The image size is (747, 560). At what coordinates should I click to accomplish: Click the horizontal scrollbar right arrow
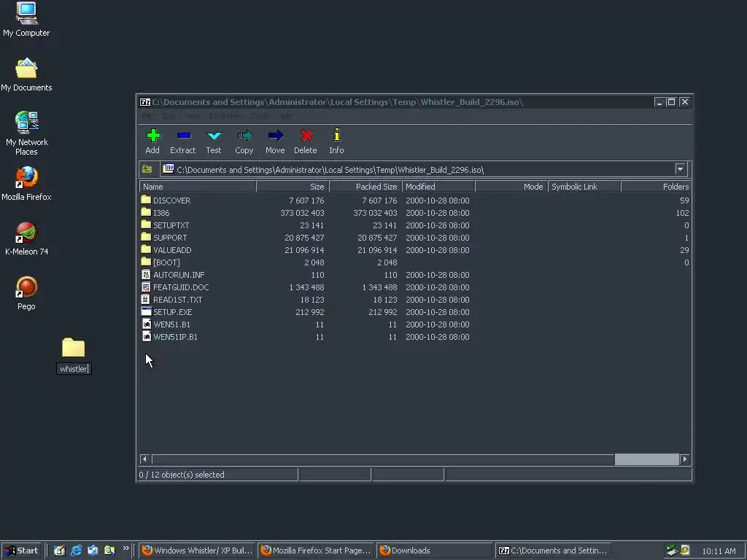tap(684, 459)
